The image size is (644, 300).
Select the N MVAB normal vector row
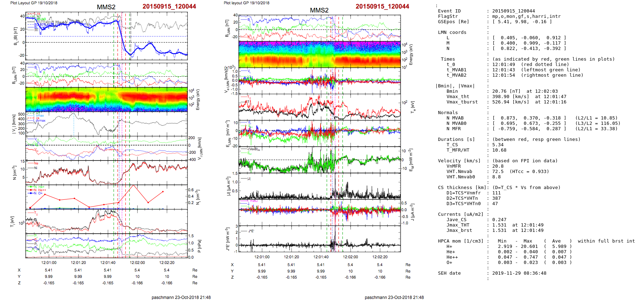pos(529,118)
